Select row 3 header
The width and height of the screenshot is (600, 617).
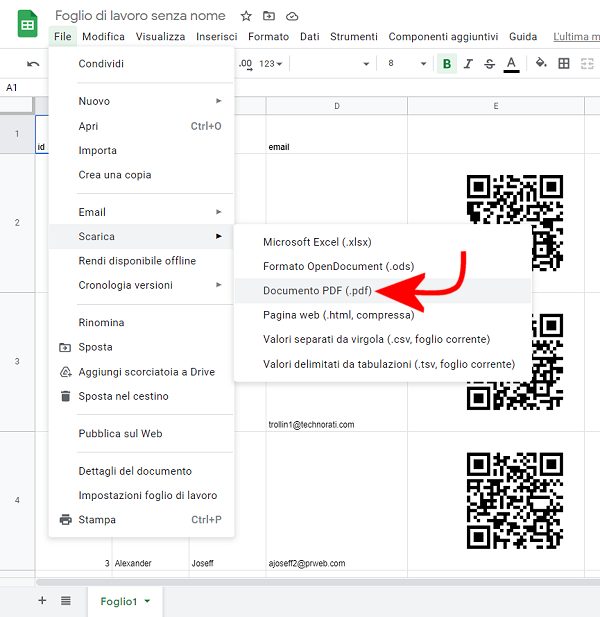17,361
